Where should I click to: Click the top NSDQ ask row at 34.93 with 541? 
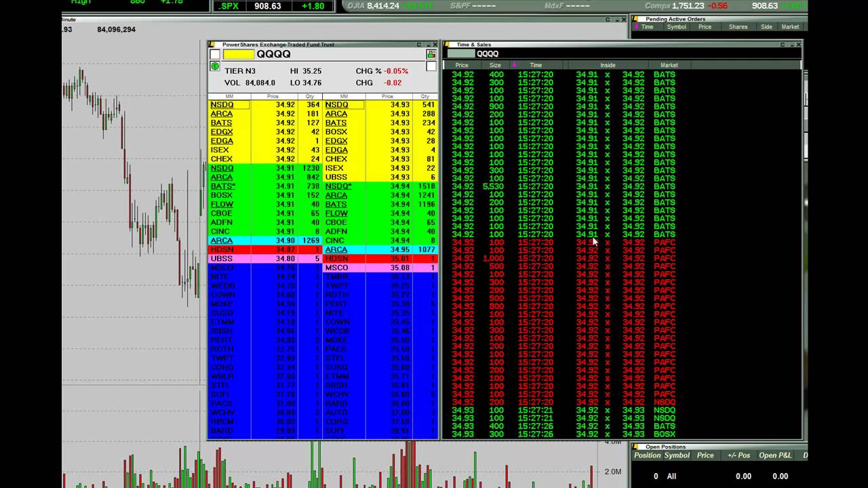coord(380,105)
